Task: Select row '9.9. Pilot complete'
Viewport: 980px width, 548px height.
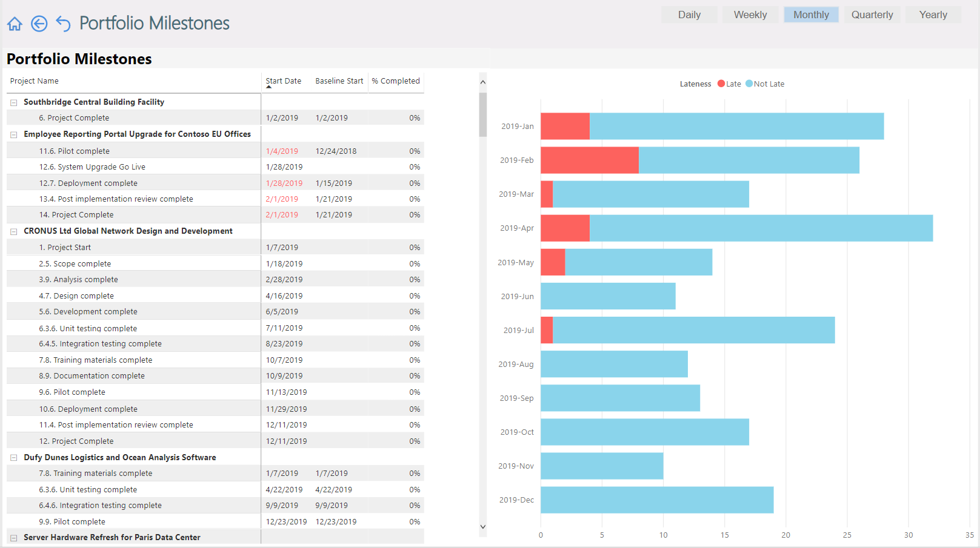Action: (215, 522)
